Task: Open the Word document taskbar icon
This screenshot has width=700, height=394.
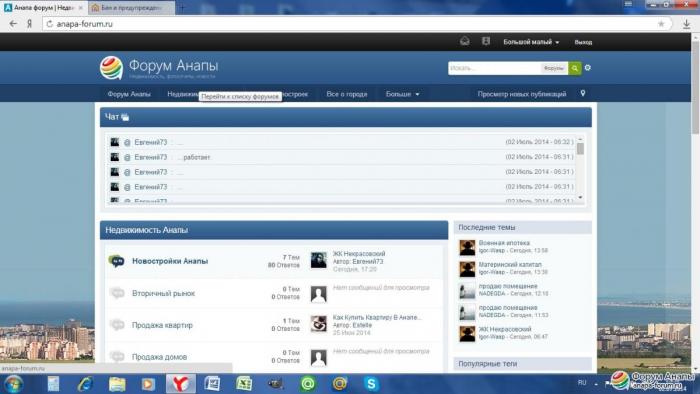Action: click(x=212, y=384)
